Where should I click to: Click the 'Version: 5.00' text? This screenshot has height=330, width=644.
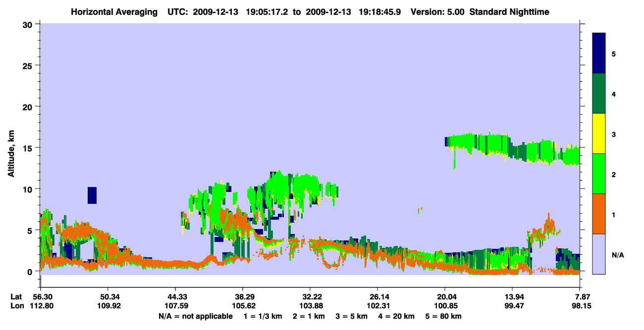coord(437,11)
